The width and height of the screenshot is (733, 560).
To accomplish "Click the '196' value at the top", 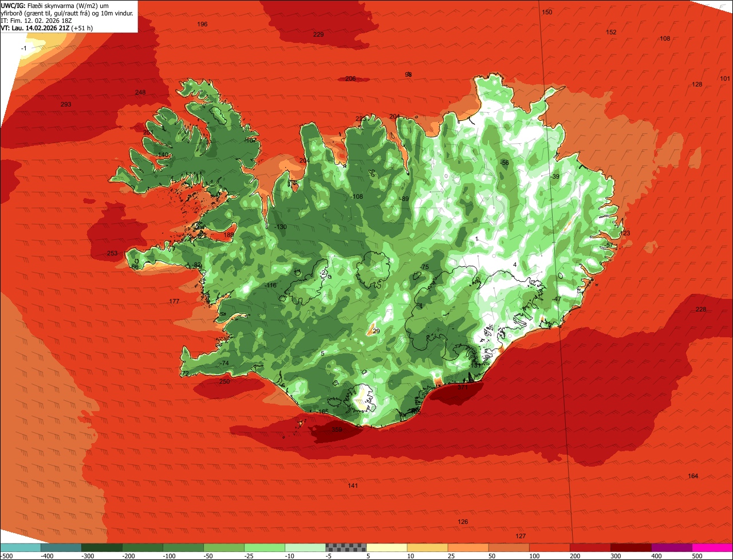I will coord(202,24).
